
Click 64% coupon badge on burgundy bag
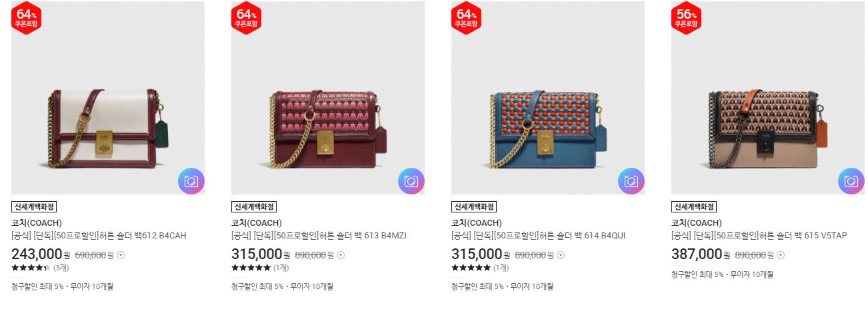[x=247, y=17]
